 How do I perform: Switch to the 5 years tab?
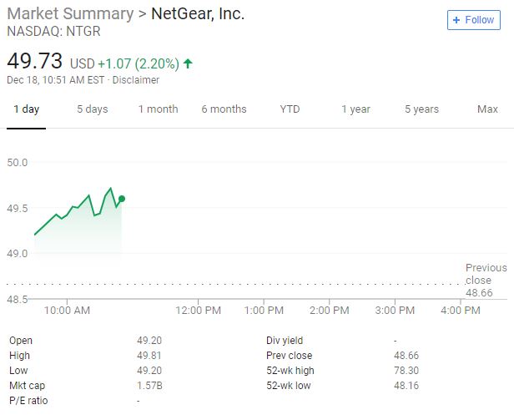point(421,109)
